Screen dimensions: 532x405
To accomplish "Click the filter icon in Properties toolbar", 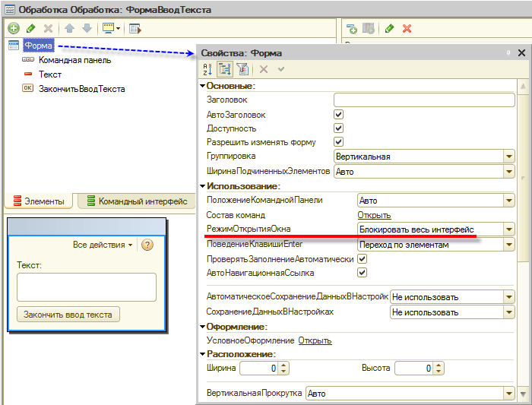I will pyautogui.click(x=242, y=69).
